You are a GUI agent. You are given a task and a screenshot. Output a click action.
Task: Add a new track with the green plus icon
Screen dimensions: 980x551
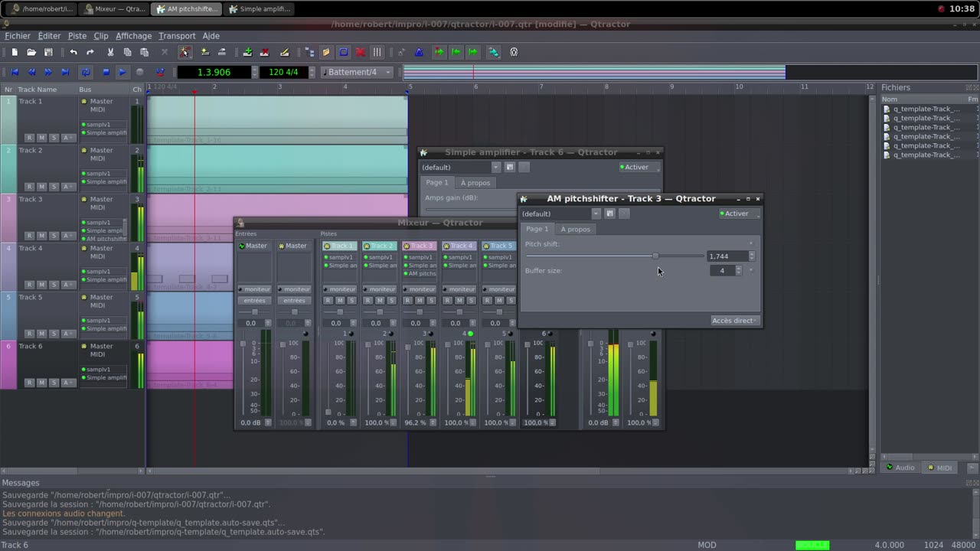(x=247, y=52)
